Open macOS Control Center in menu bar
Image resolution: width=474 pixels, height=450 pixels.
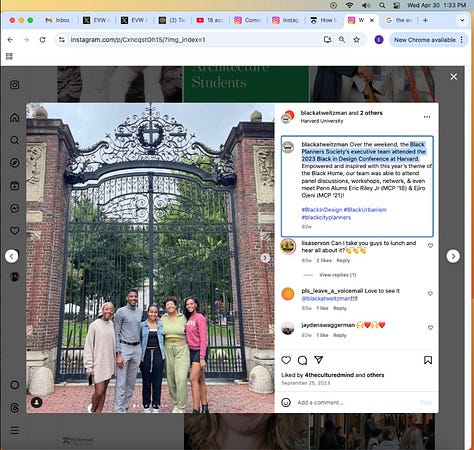[396, 5]
